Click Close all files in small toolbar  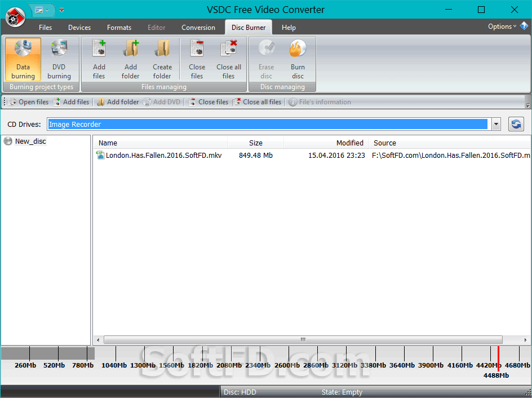click(257, 102)
